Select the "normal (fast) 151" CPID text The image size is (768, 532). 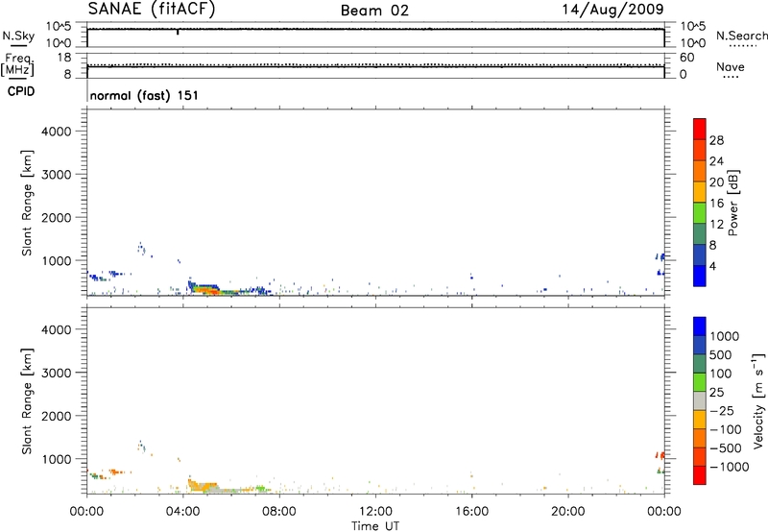(144, 95)
